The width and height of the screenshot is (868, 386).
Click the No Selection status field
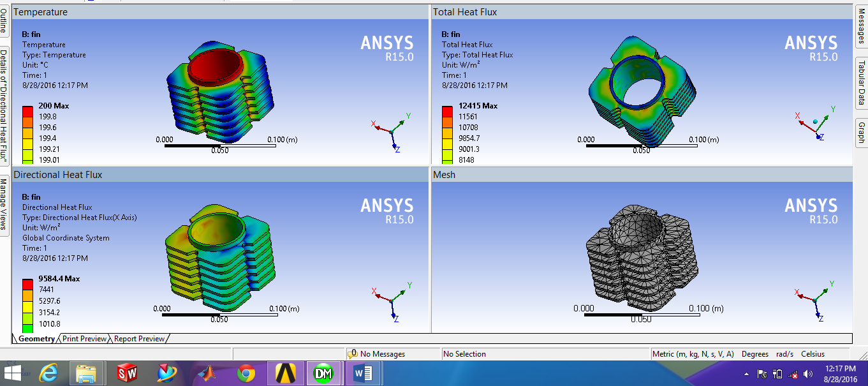click(x=545, y=353)
